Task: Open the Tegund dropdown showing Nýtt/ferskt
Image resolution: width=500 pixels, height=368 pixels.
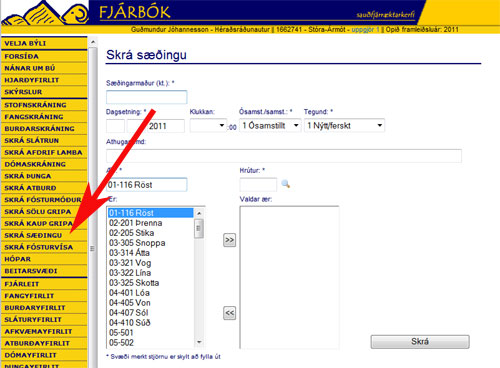Action: pyautogui.click(x=344, y=126)
